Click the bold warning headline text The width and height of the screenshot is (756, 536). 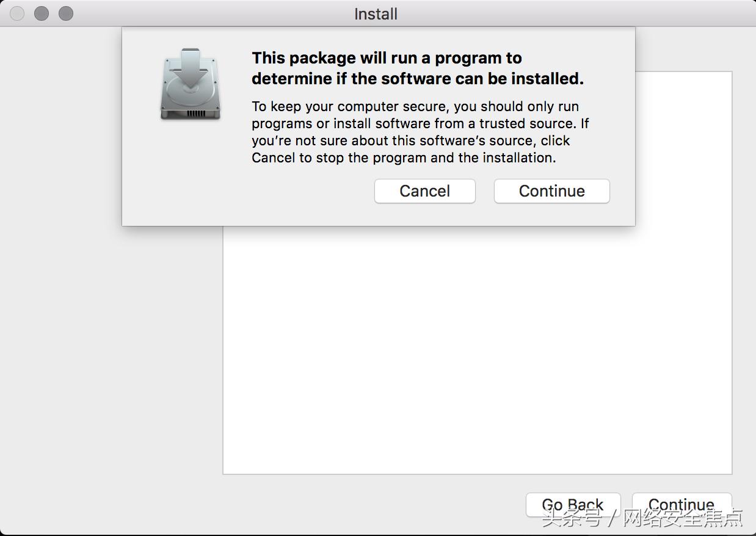tap(387, 67)
